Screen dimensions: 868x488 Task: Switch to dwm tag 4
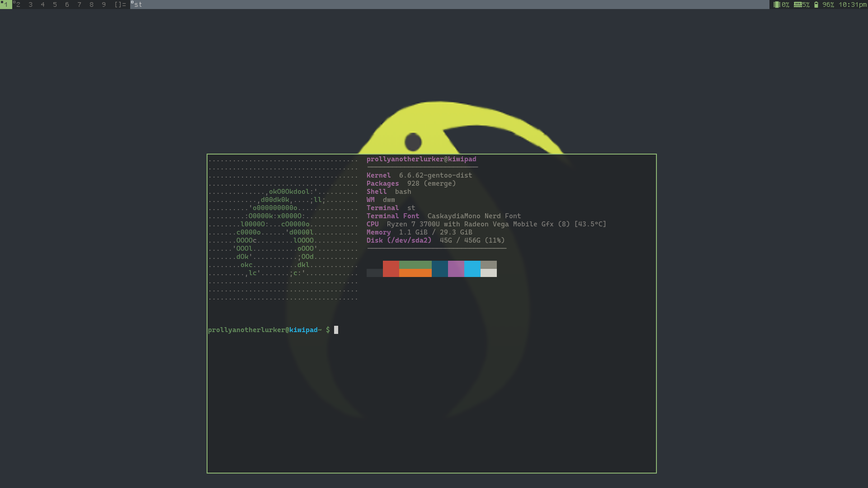pyautogui.click(x=43, y=5)
